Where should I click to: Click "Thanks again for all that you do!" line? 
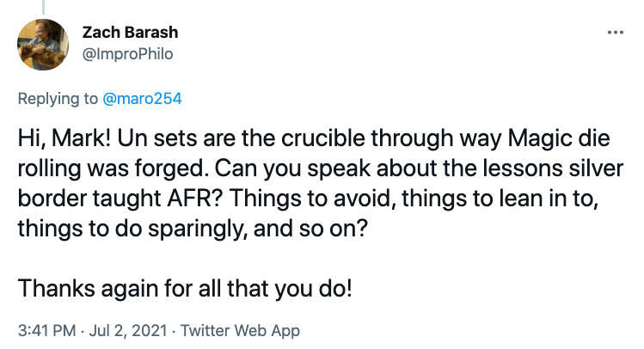click(185, 286)
